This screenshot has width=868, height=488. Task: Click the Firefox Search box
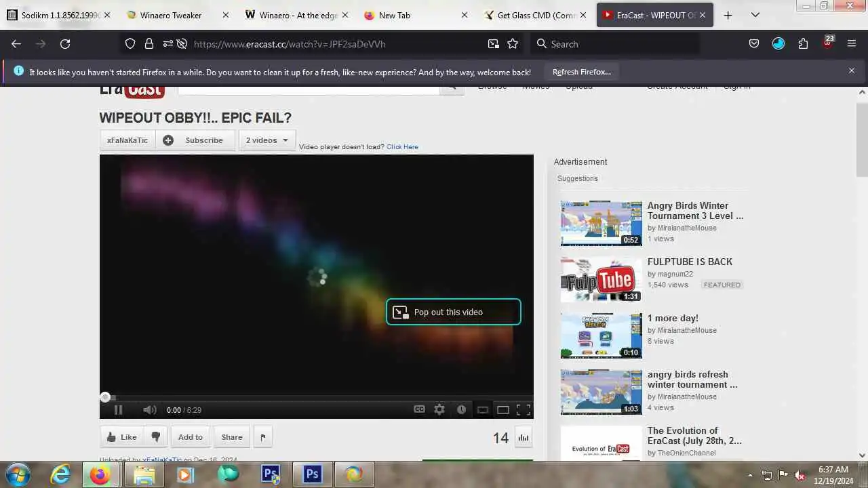[615, 44]
